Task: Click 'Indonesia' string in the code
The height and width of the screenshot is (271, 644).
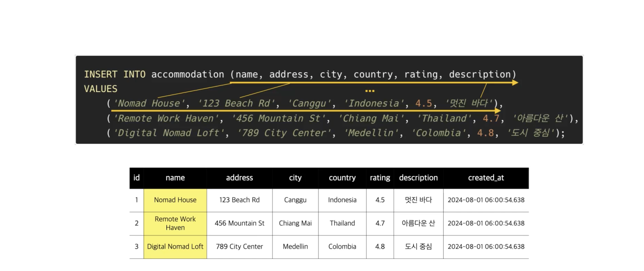Action: pos(374,103)
